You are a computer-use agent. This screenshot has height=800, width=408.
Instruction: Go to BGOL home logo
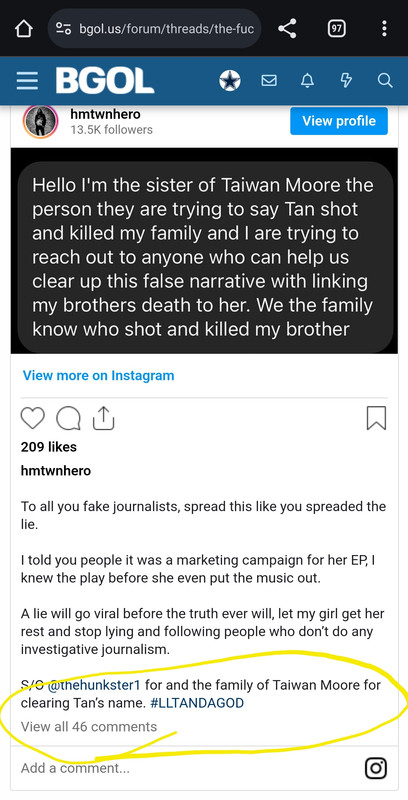105,81
